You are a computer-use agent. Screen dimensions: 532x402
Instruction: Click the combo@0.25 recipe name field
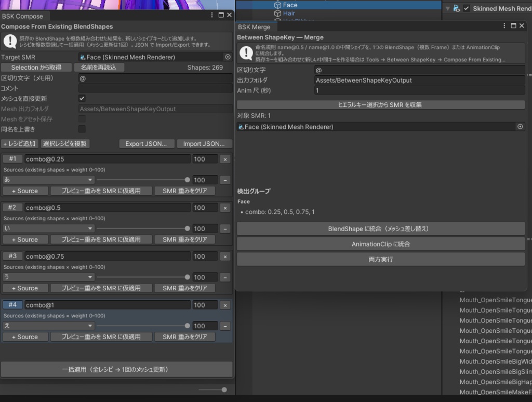pyautogui.click(x=108, y=159)
